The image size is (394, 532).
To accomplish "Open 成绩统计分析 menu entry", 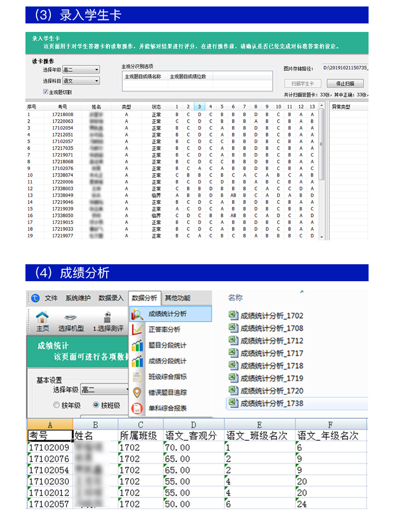I will point(171,314).
